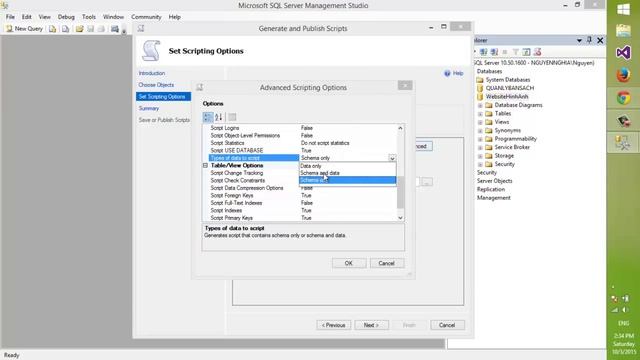Click the Property Pages icon in Options
This screenshot has width=640, height=360.
coord(232,117)
